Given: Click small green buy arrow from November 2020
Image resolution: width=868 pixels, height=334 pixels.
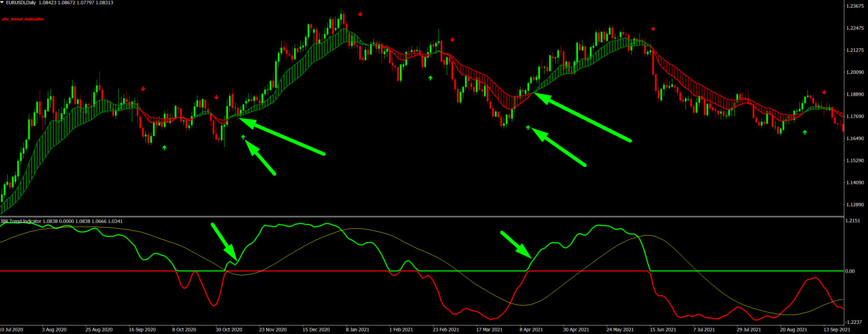Looking at the screenshot, I should [x=243, y=137].
